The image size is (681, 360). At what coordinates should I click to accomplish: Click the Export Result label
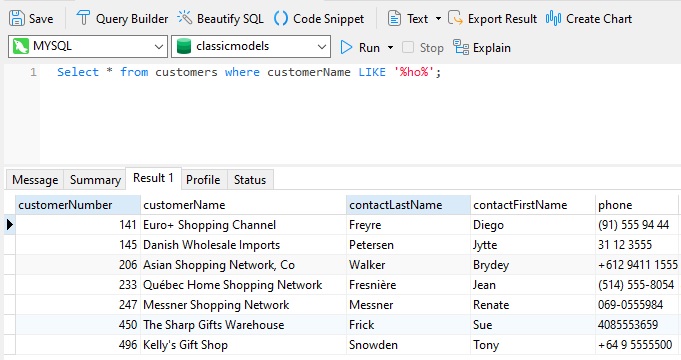[502, 19]
